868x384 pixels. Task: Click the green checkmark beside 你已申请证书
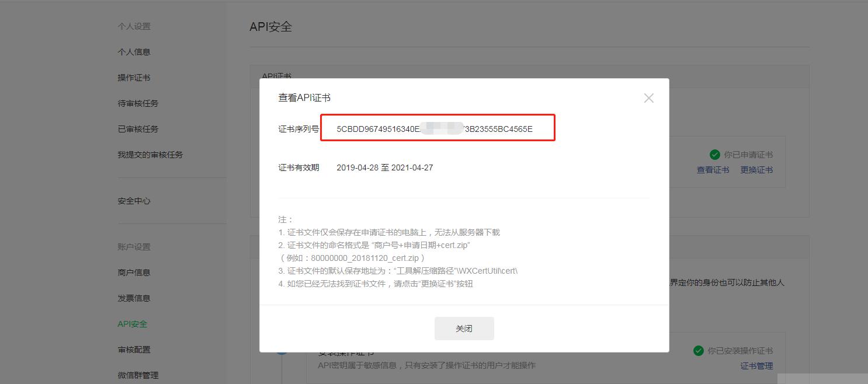(x=715, y=154)
